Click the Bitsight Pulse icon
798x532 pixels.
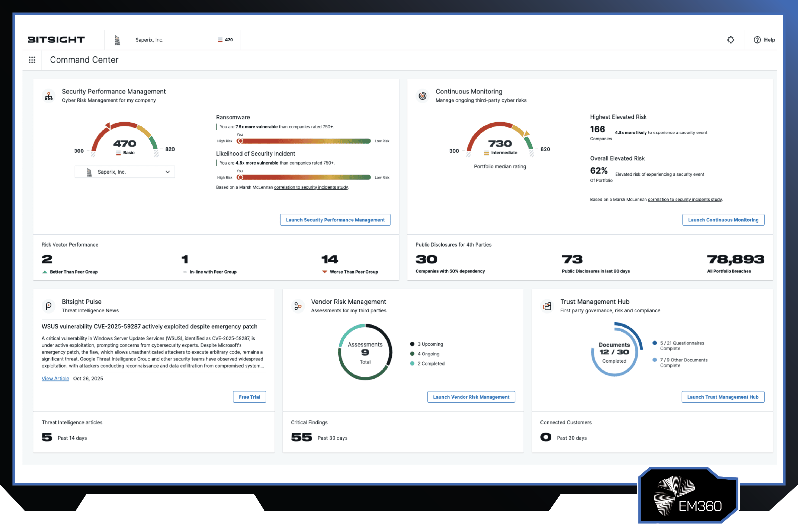coord(49,306)
